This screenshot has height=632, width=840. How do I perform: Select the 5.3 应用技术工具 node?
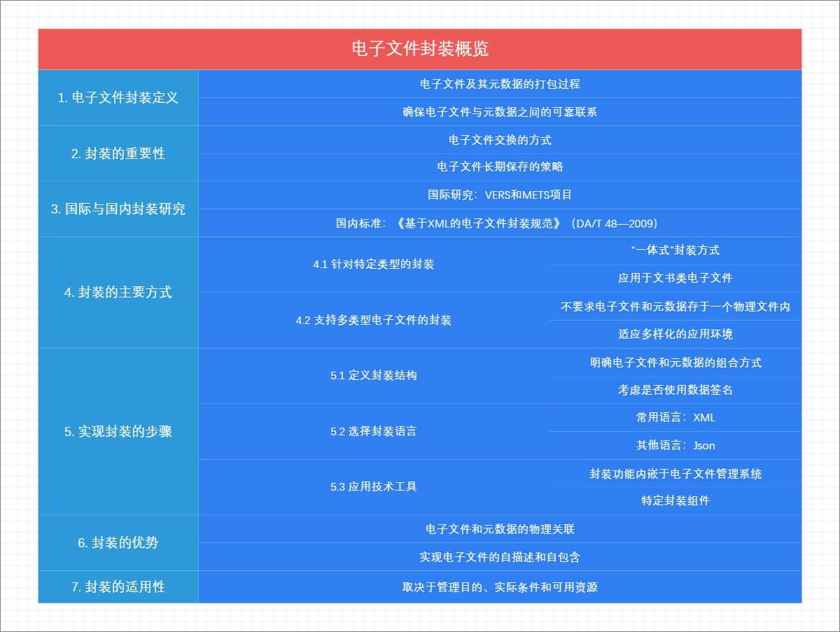374,488
